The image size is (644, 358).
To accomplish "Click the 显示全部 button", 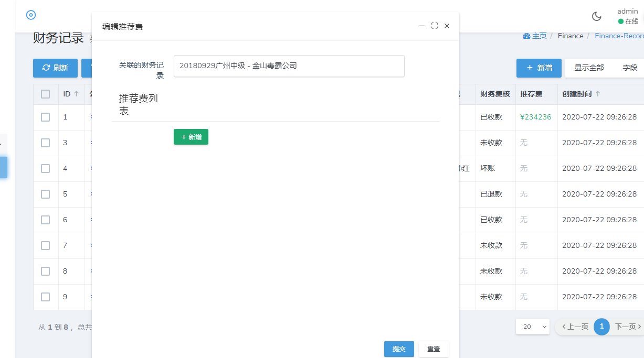I will click(589, 68).
